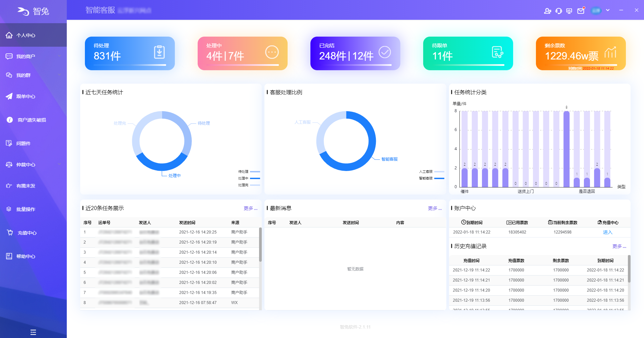The height and width of the screenshot is (338, 644).
Task: Click the 内容 column header in messages
Action: coord(400,223)
